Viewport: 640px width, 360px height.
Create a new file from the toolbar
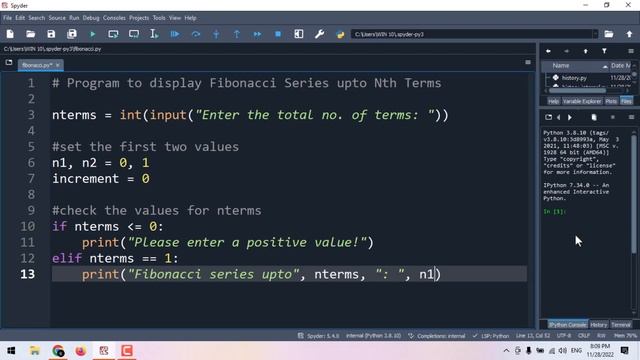pos(10,34)
